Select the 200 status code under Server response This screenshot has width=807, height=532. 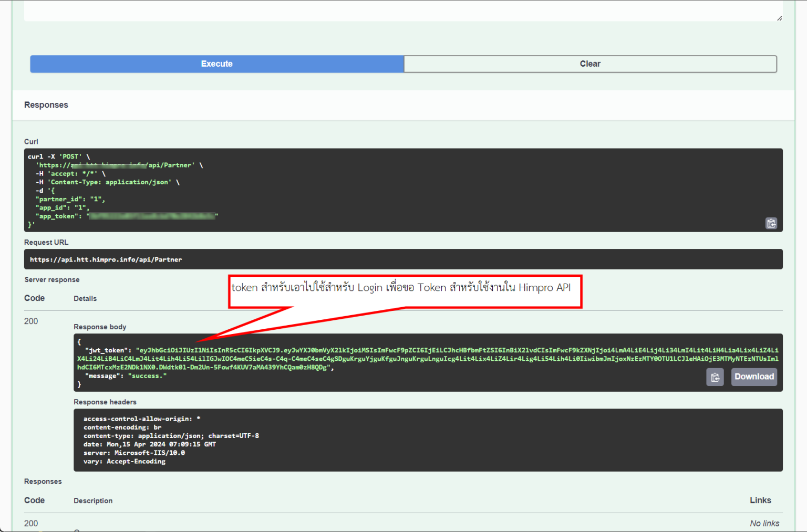coord(30,321)
